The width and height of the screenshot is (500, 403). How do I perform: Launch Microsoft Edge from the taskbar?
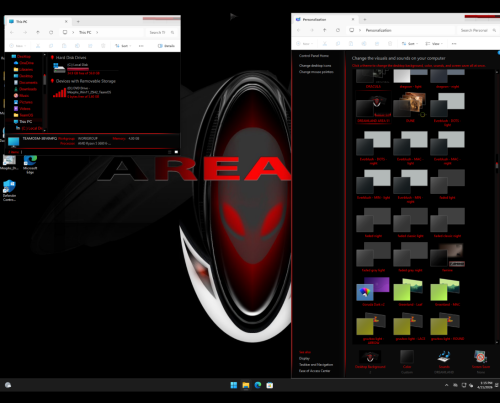click(258, 385)
